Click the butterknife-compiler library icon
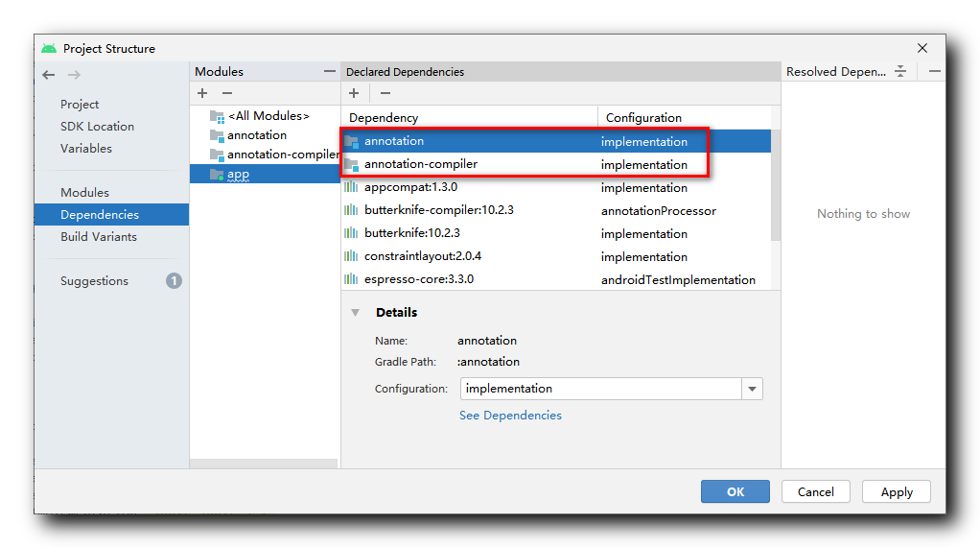This screenshot has height=548, width=980. pos(351,210)
